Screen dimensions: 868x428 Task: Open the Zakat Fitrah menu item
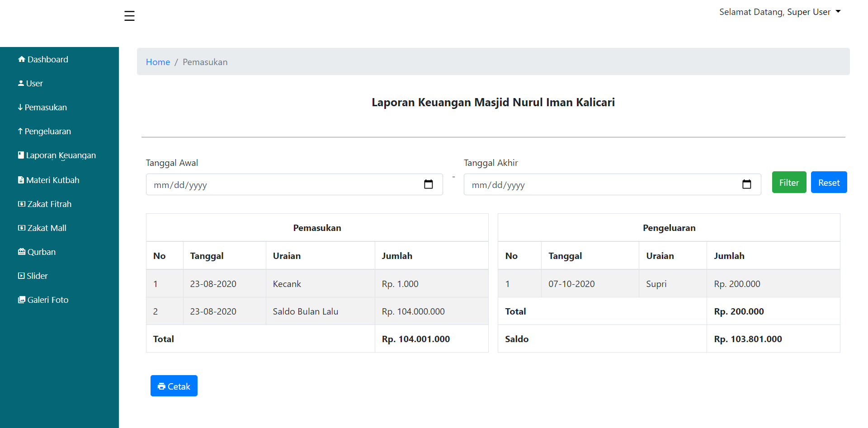49,204
